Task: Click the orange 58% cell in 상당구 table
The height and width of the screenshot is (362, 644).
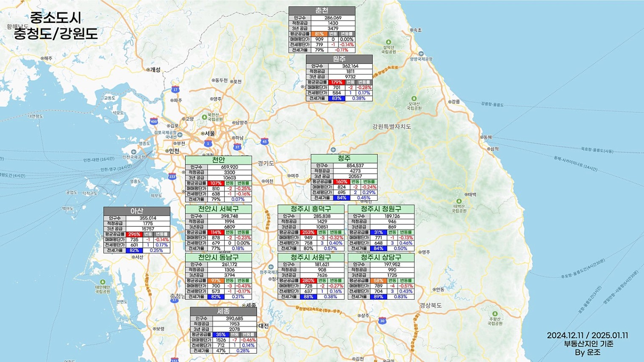Action: point(379,281)
